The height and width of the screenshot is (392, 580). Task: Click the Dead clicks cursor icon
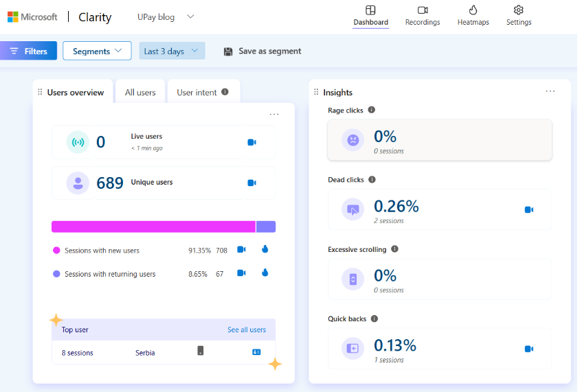click(x=353, y=209)
